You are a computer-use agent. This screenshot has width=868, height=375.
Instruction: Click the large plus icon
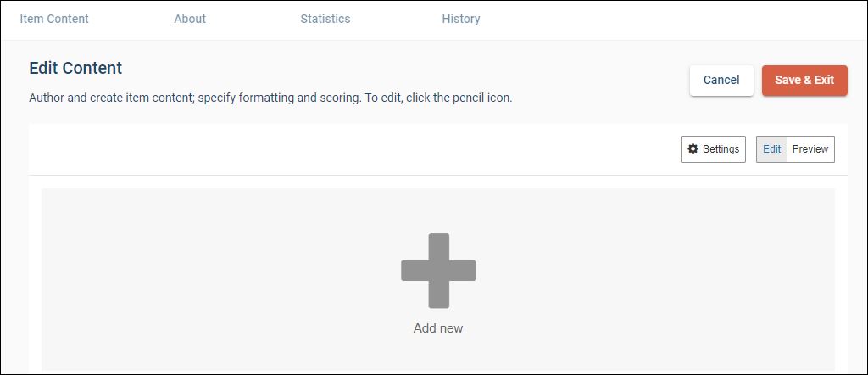[x=438, y=271]
